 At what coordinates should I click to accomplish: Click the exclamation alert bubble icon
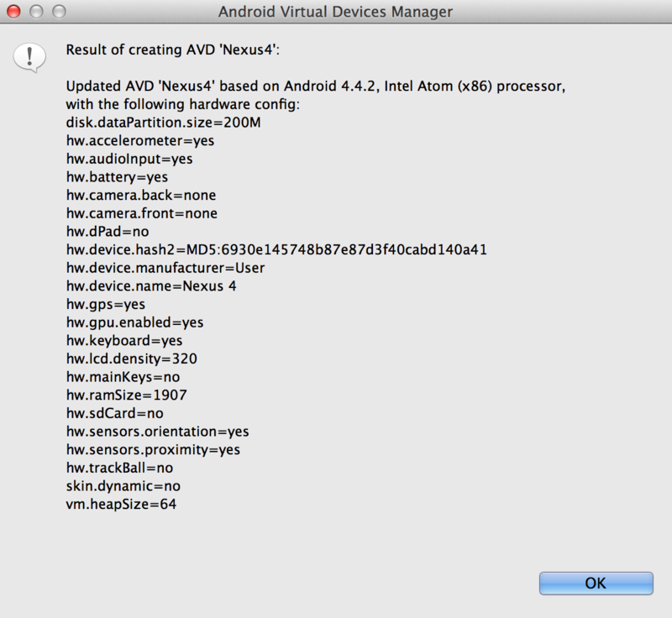click(29, 57)
